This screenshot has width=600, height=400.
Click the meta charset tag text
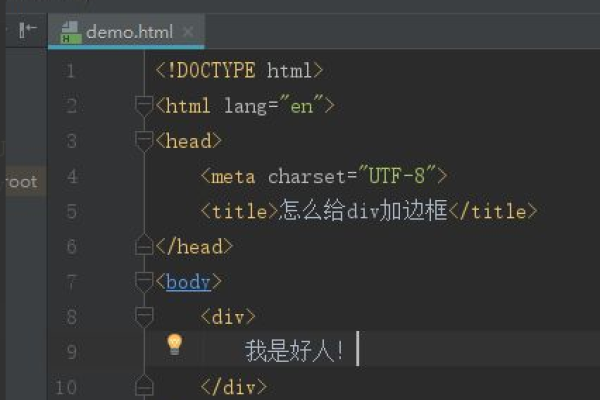tap(323, 176)
